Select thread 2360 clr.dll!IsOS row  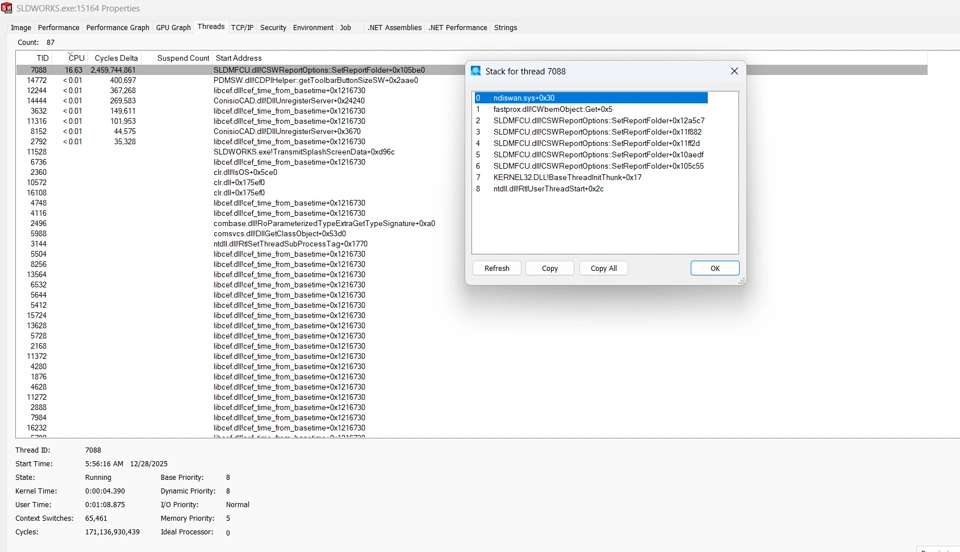471,173
